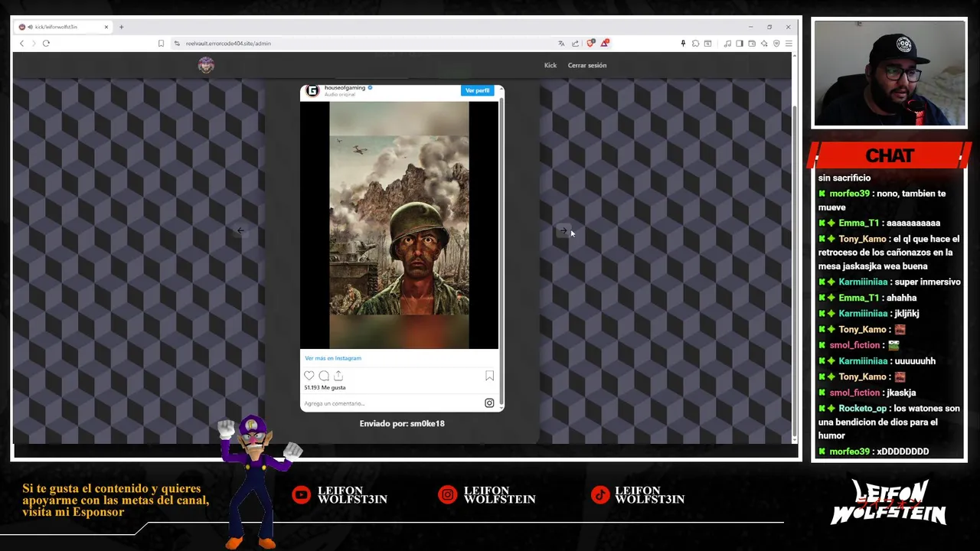
Task: Mute the tab audio speaker icon
Action: point(29,27)
